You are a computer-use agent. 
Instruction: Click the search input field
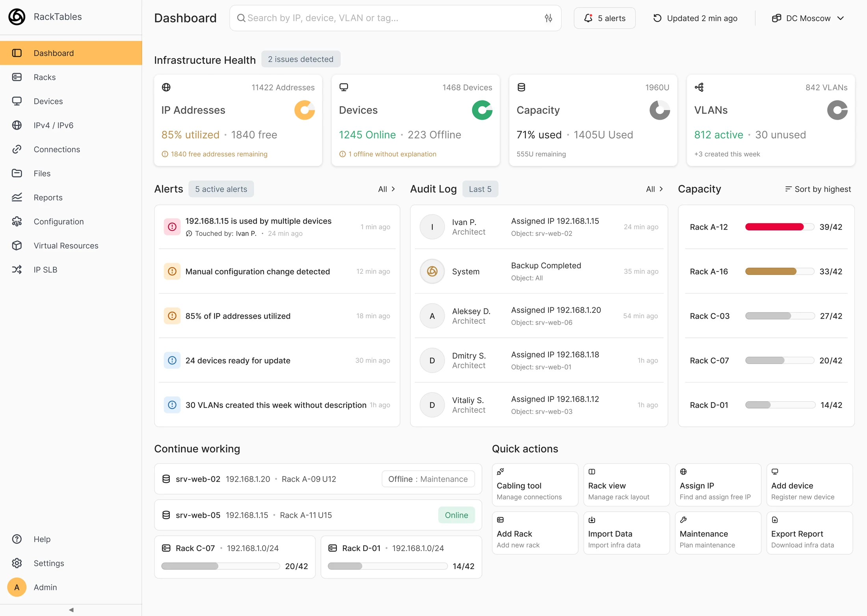click(395, 18)
